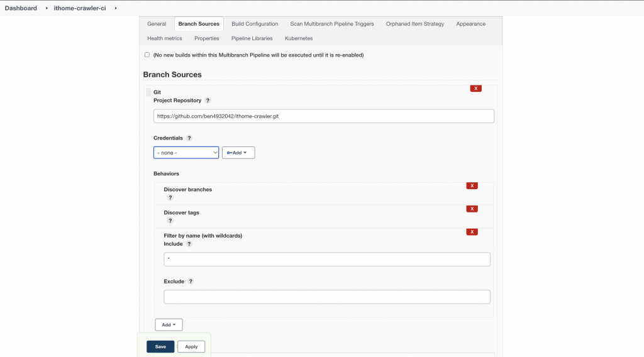
Task: Click the Project Repository URL field
Action: tap(323, 116)
